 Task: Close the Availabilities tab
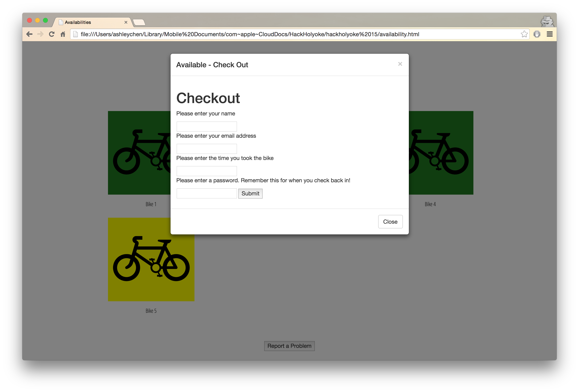coord(126,22)
